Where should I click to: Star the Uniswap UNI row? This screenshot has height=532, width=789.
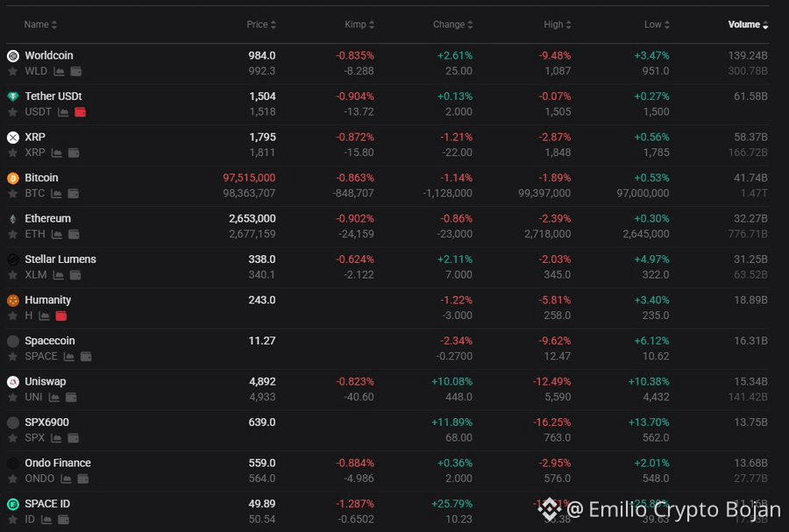(12, 397)
